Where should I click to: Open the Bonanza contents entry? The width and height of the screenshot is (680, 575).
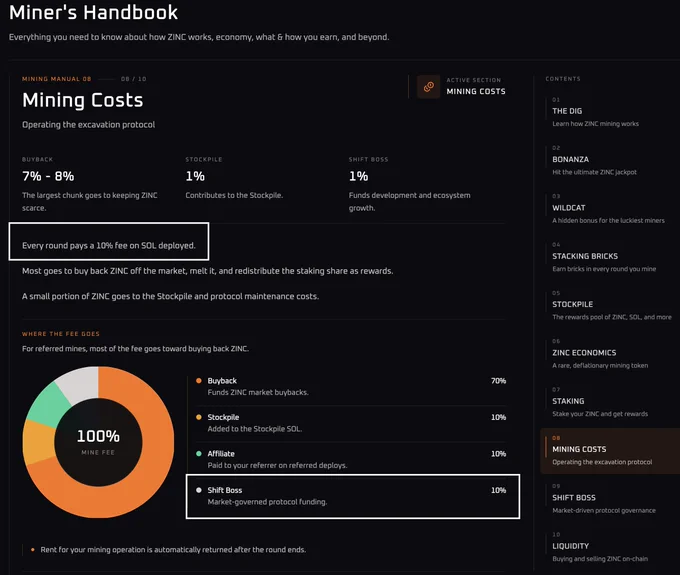coord(607,160)
